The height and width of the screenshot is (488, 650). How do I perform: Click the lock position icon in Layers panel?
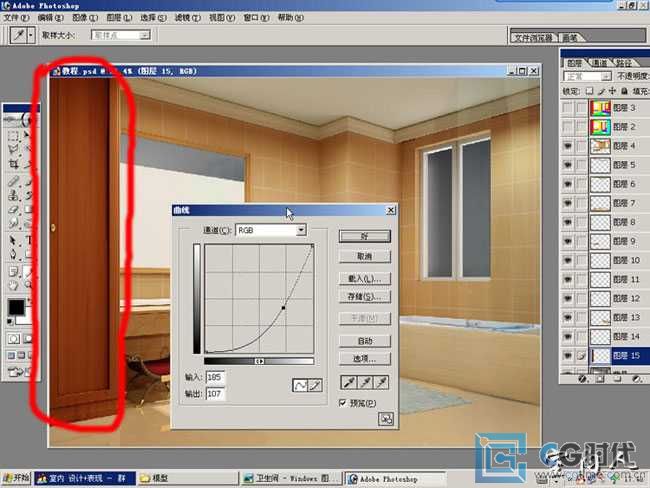click(612, 91)
